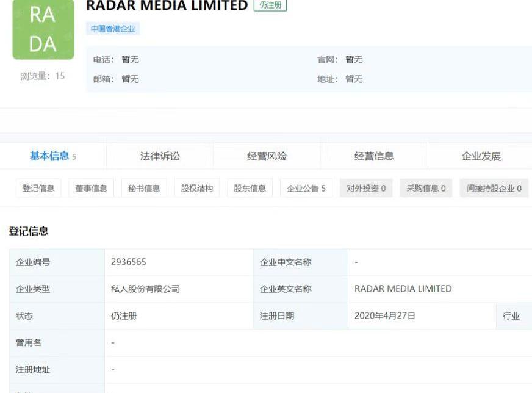This screenshot has height=393, width=532.
Task: Click the 采购信息 0 button
Action: click(x=426, y=189)
